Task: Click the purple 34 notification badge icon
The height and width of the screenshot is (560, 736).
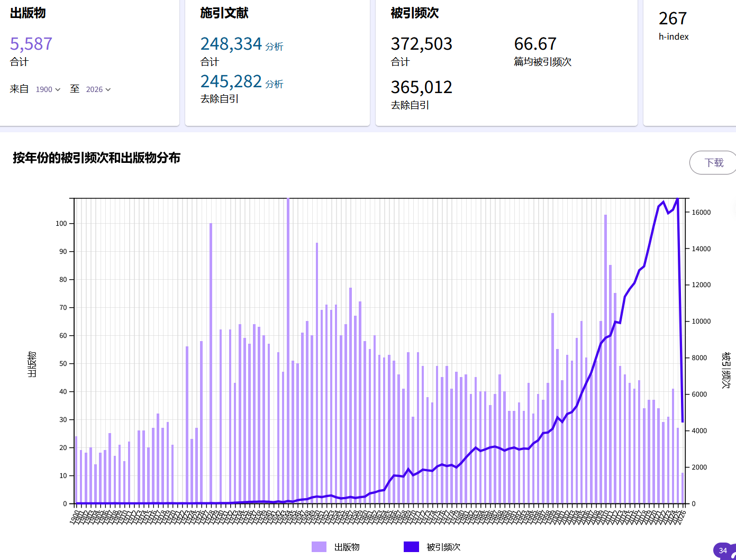Action: click(x=723, y=550)
